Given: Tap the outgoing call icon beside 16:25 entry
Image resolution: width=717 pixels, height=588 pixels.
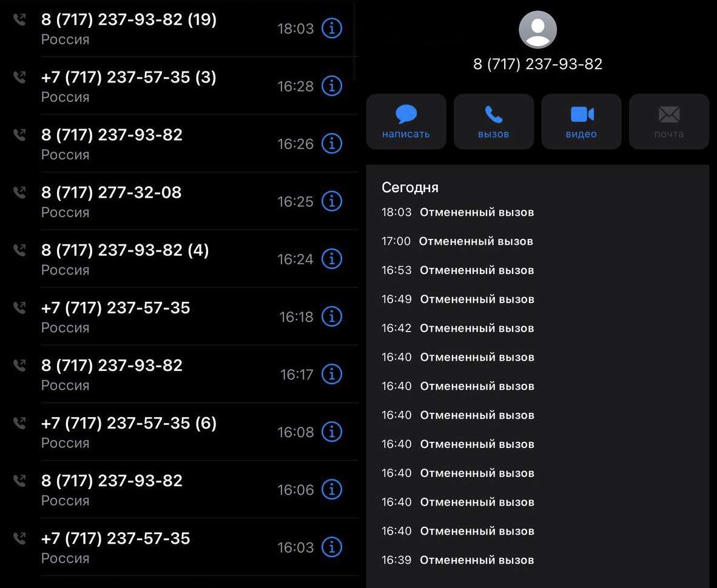Looking at the screenshot, I should (x=19, y=192).
